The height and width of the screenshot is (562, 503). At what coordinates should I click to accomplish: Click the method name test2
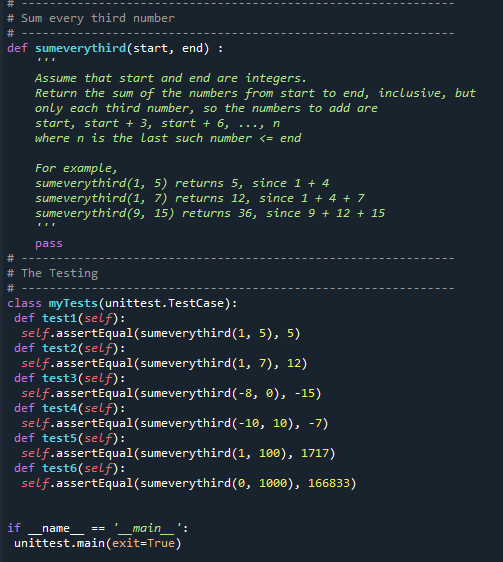60,348
